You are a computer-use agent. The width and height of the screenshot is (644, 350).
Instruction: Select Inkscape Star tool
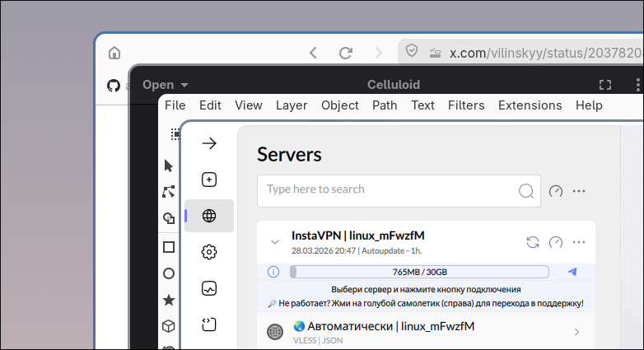coord(169,301)
